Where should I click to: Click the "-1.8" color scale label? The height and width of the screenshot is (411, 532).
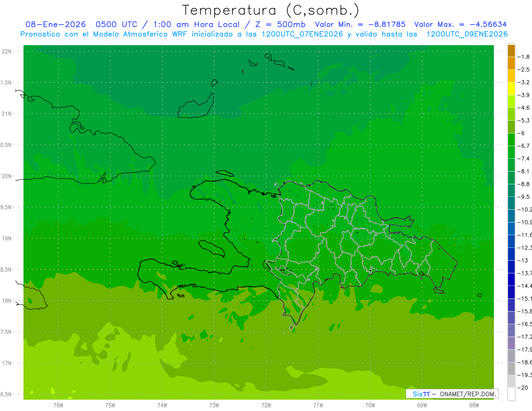(524, 57)
